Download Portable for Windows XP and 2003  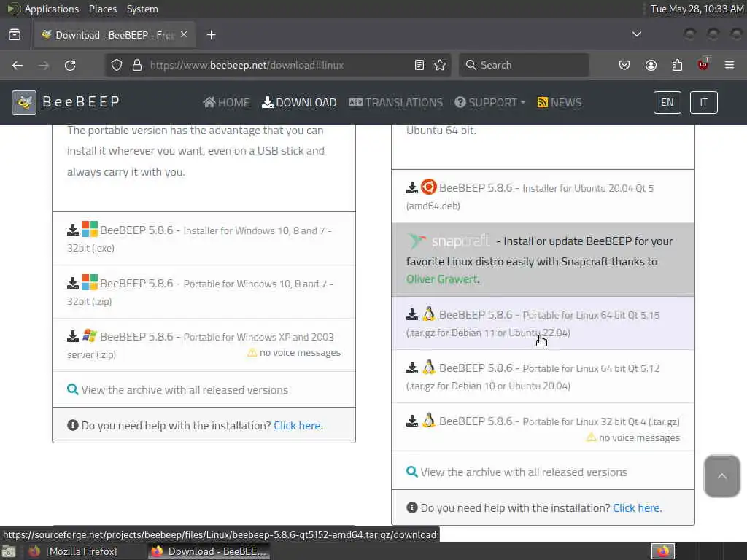[204, 345]
